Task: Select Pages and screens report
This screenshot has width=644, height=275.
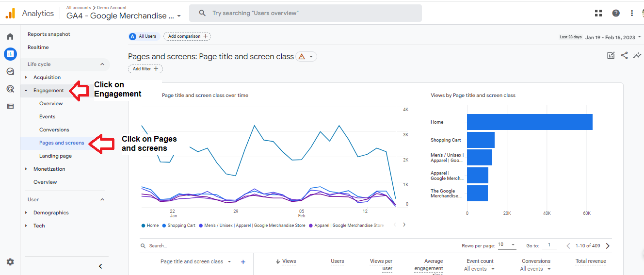Action: [62, 143]
